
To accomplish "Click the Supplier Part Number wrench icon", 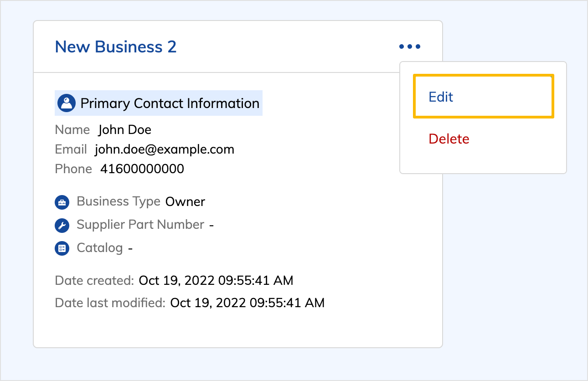I will 62,225.
